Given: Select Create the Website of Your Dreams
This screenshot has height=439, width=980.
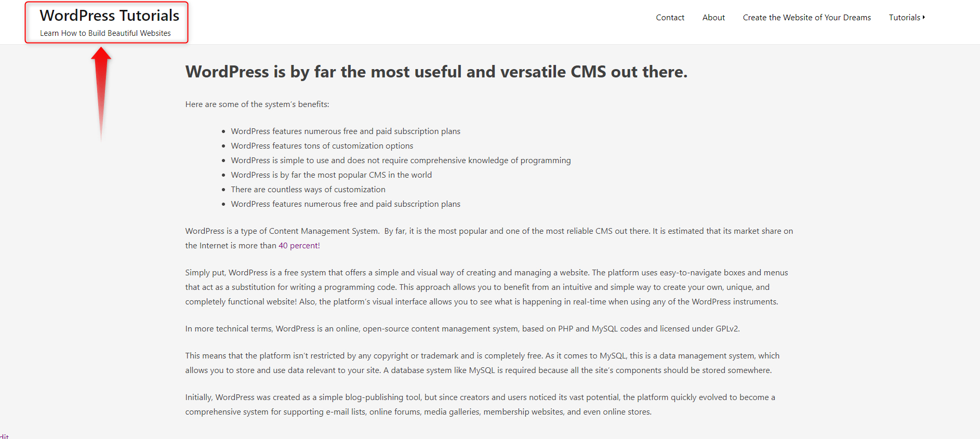Looking at the screenshot, I should (807, 18).
